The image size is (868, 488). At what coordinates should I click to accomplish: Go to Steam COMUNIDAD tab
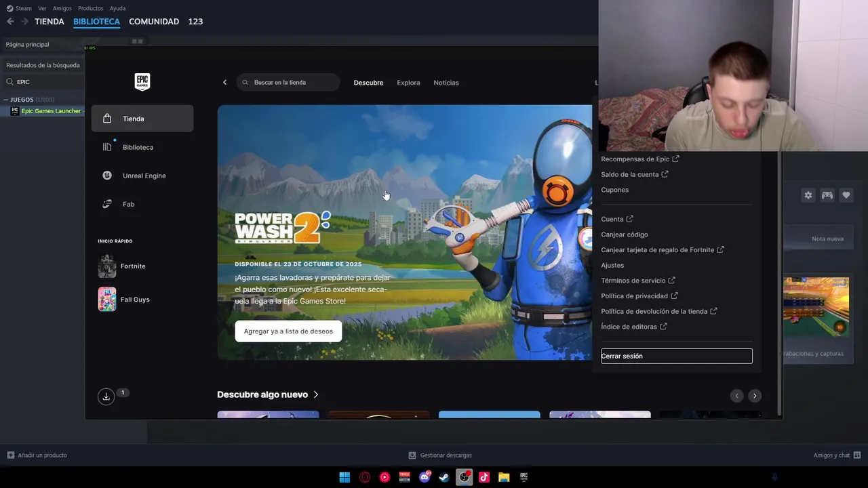[x=154, y=22]
